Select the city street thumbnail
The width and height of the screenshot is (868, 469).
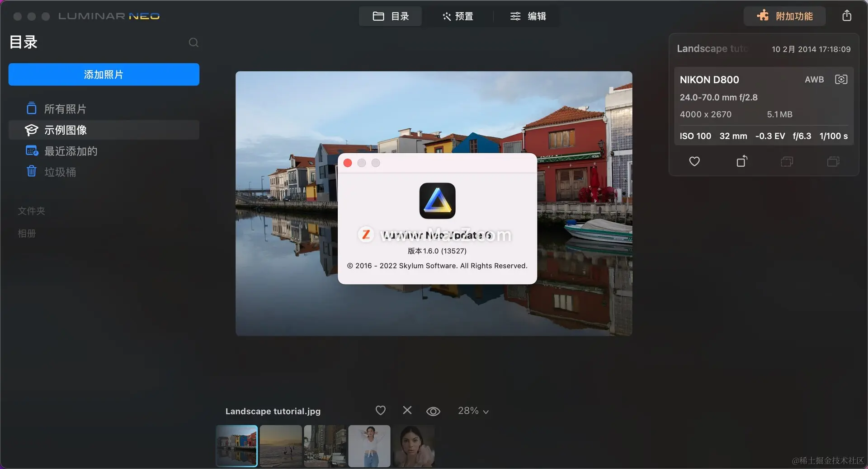point(325,446)
